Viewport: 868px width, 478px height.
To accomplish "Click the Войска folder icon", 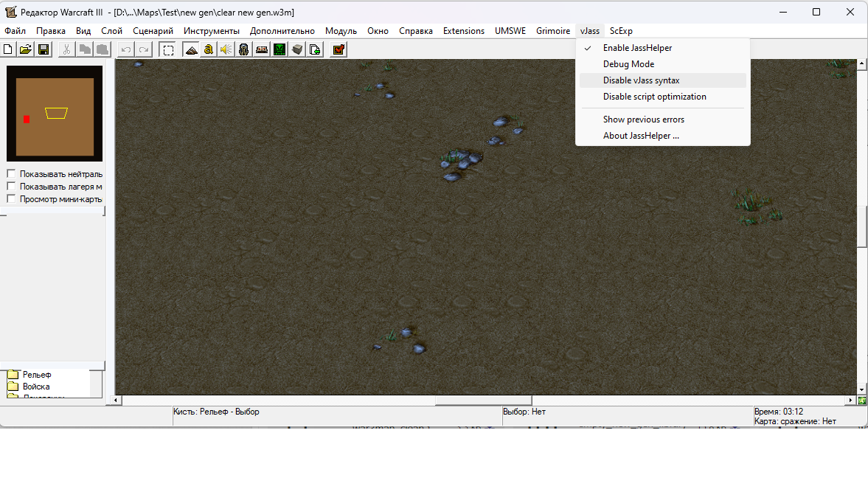I will pyautogui.click(x=13, y=387).
